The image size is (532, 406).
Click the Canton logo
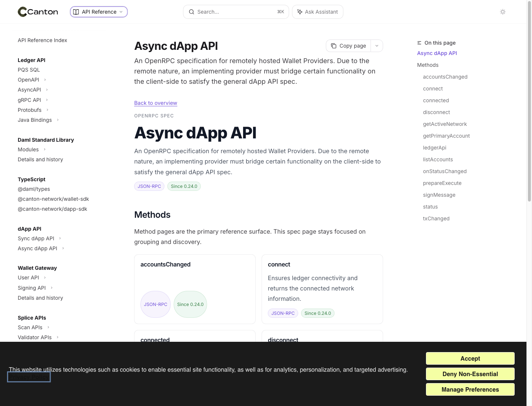[38, 12]
